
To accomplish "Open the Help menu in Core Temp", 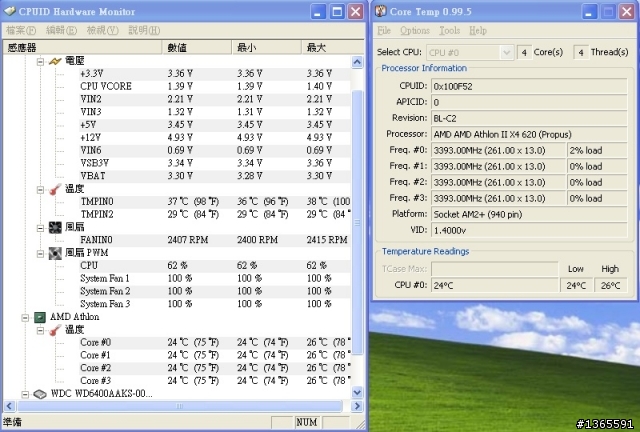I will [x=478, y=31].
